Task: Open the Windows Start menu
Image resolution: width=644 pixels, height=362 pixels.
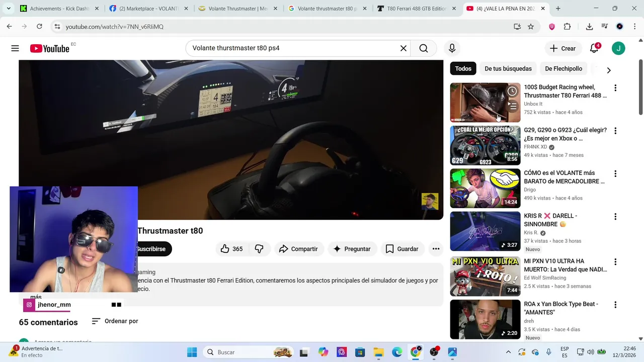Action: [x=192, y=352]
